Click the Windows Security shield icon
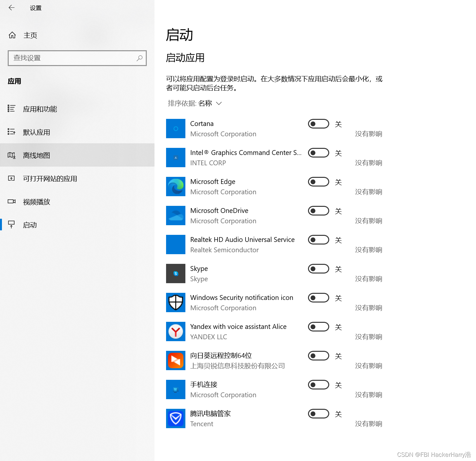This screenshot has width=476, height=461. tap(176, 303)
